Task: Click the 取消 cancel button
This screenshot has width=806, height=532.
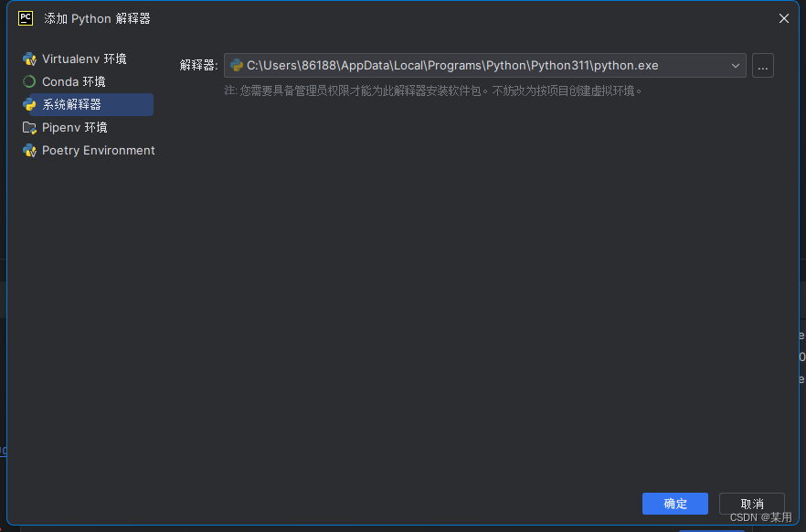Action: click(751, 504)
